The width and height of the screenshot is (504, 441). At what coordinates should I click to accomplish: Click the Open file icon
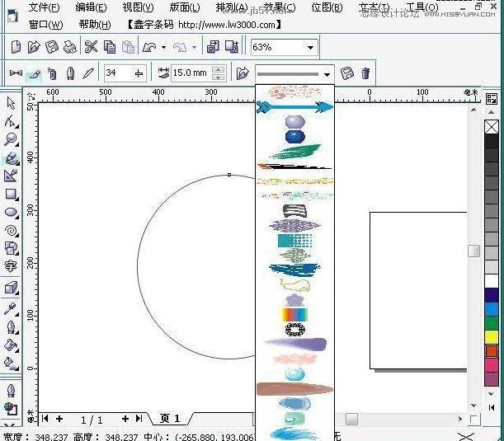pos(34,47)
